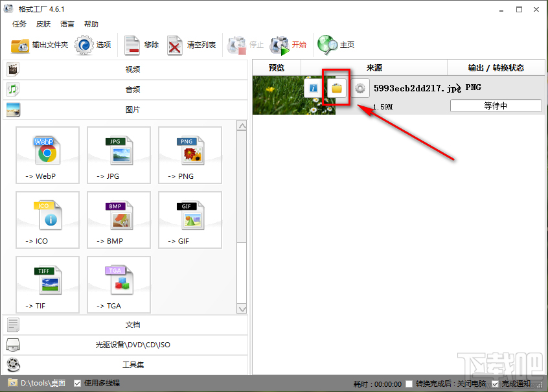Collapse the 图片 picture category
Image resolution: width=548 pixels, height=392 pixels.
coord(126,110)
